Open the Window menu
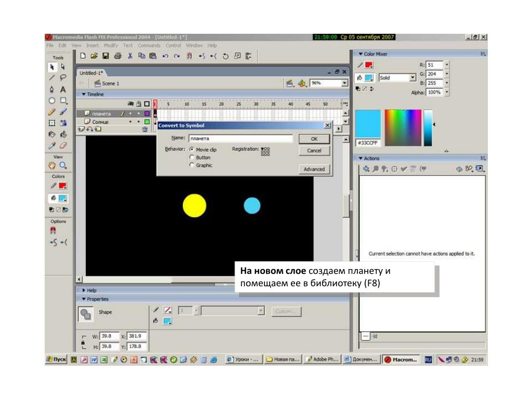This screenshot has width=532, height=399. click(194, 45)
